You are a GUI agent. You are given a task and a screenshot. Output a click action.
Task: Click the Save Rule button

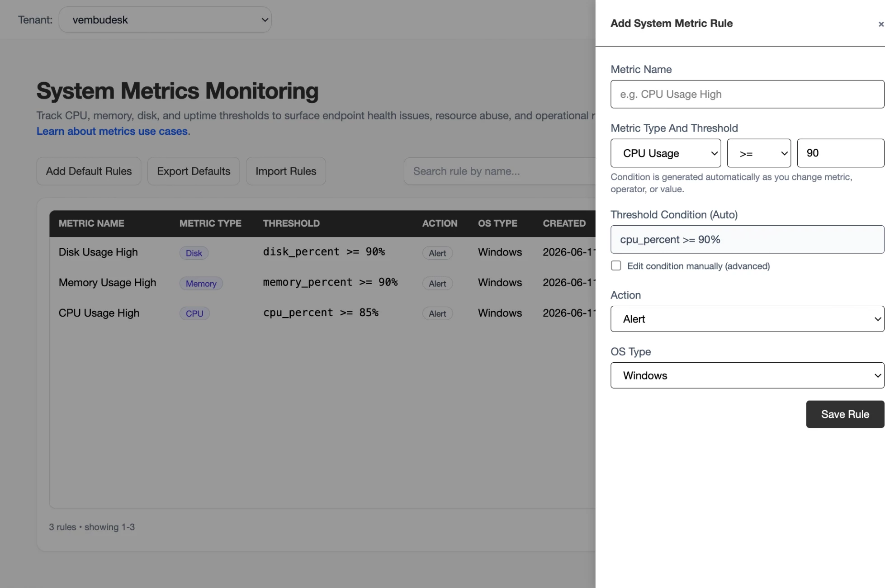coord(845,414)
